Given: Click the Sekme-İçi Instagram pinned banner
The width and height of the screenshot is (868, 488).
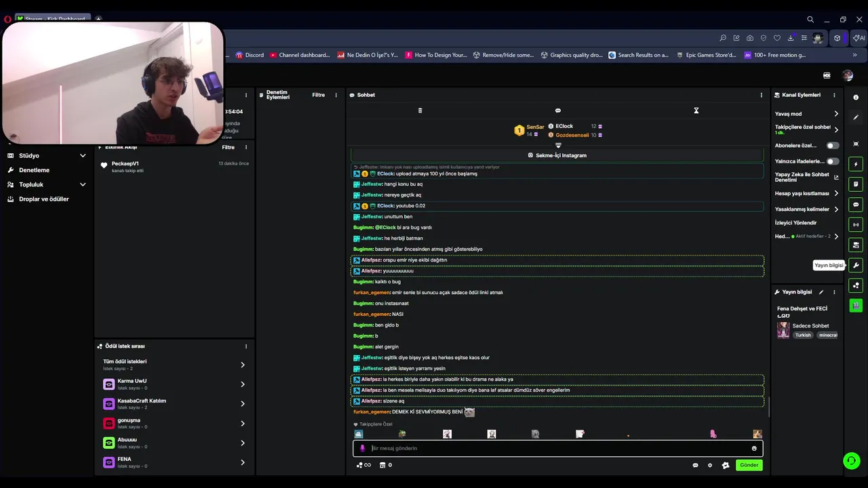Looking at the screenshot, I should click(x=557, y=155).
